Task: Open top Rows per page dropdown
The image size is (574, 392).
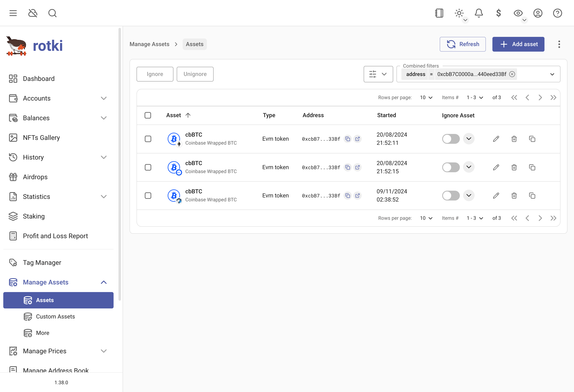Action: click(x=426, y=97)
